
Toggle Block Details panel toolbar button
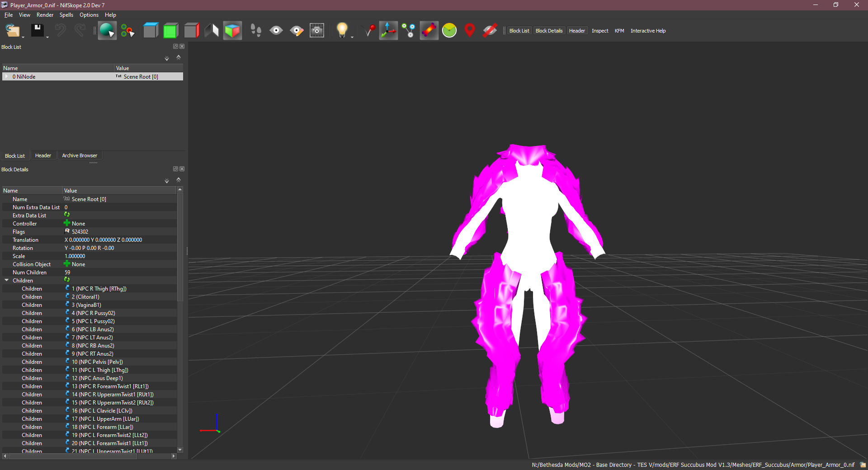coord(549,31)
